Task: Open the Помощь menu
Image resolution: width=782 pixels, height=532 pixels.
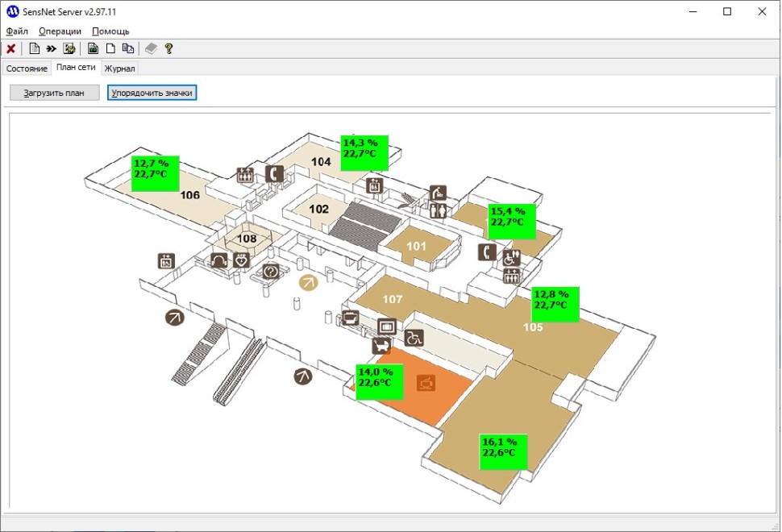Action: click(x=110, y=31)
